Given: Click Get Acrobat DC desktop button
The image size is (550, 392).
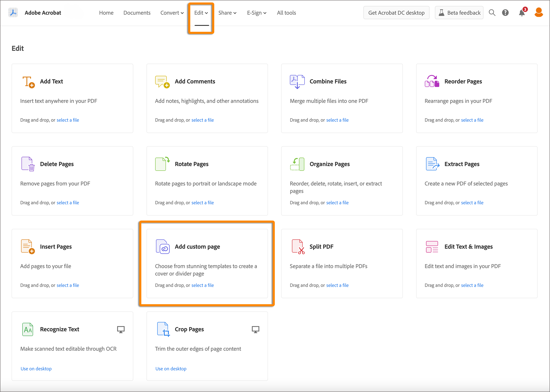Looking at the screenshot, I should (396, 13).
